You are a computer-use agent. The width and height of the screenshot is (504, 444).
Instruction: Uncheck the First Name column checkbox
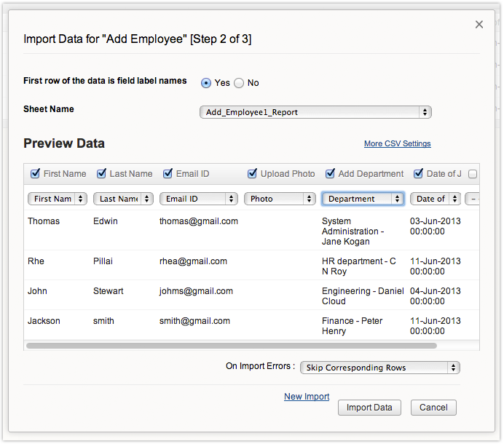35,174
